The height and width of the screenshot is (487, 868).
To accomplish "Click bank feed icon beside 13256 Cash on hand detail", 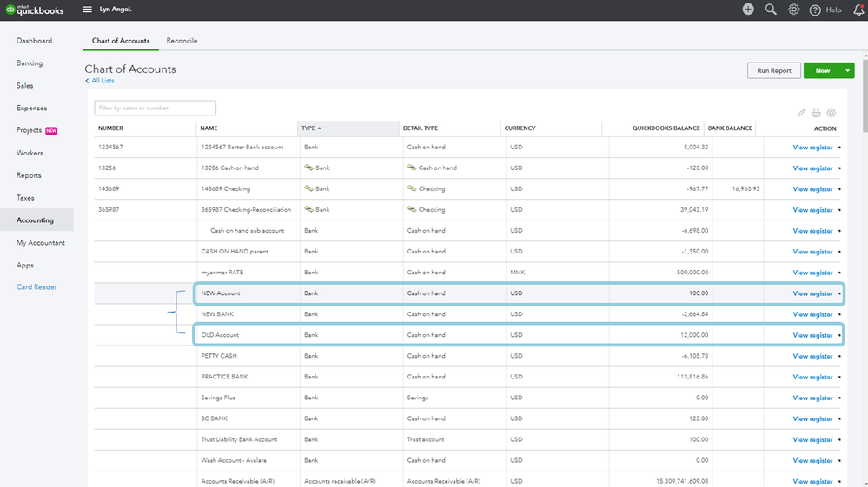I will pos(412,168).
